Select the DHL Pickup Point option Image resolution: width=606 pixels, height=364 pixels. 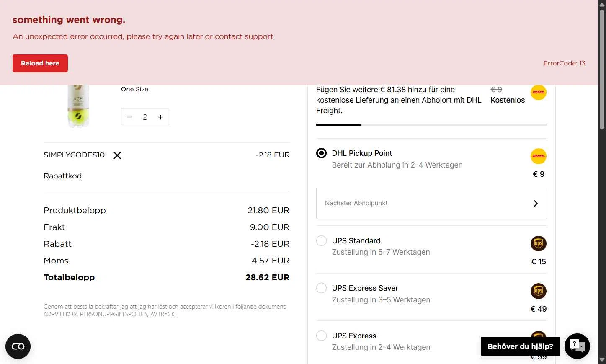click(321, 153)
